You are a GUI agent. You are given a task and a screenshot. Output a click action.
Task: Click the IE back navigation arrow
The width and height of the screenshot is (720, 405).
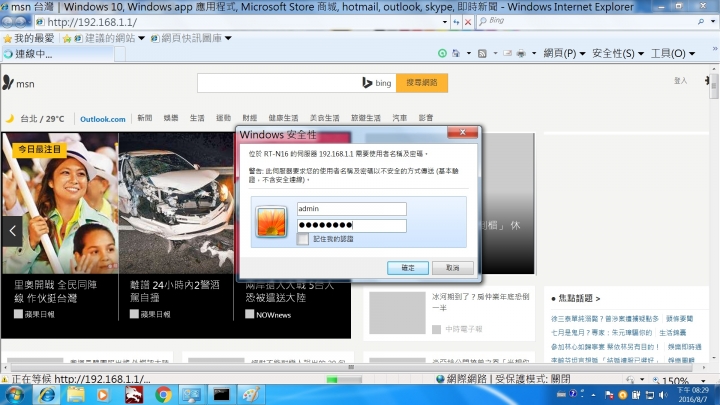8,22
